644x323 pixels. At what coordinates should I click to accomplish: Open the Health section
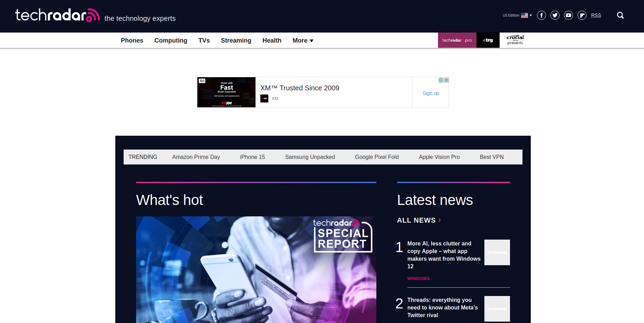[x=272, y=41]
